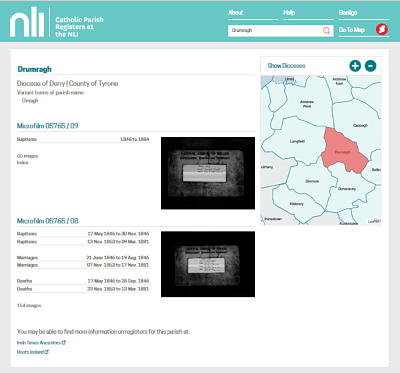Open the About menu item
Image resolution: width=400 pixels, height=373 pixels.
[236, 13]
